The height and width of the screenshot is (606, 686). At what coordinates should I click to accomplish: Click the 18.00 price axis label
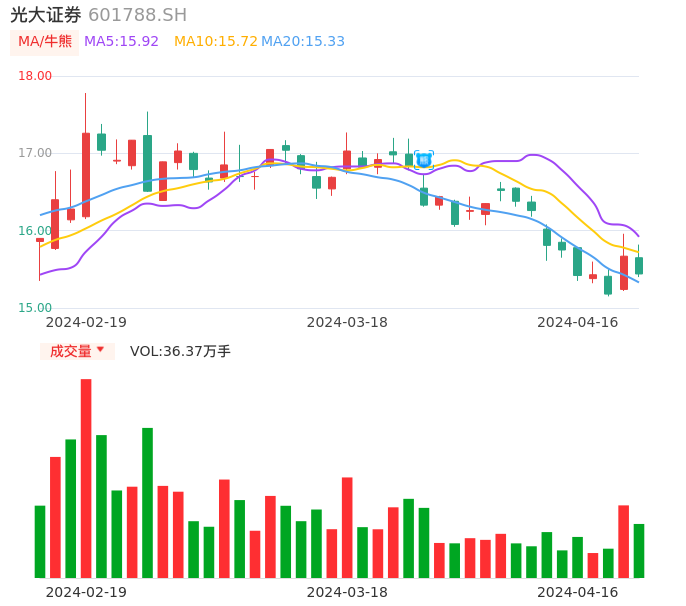pyautogui.click(x=35, y=76)
